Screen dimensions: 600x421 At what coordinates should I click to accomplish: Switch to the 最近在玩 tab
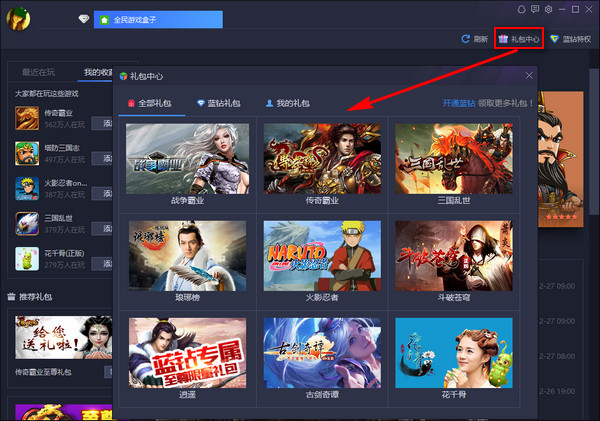coord(38,72)
